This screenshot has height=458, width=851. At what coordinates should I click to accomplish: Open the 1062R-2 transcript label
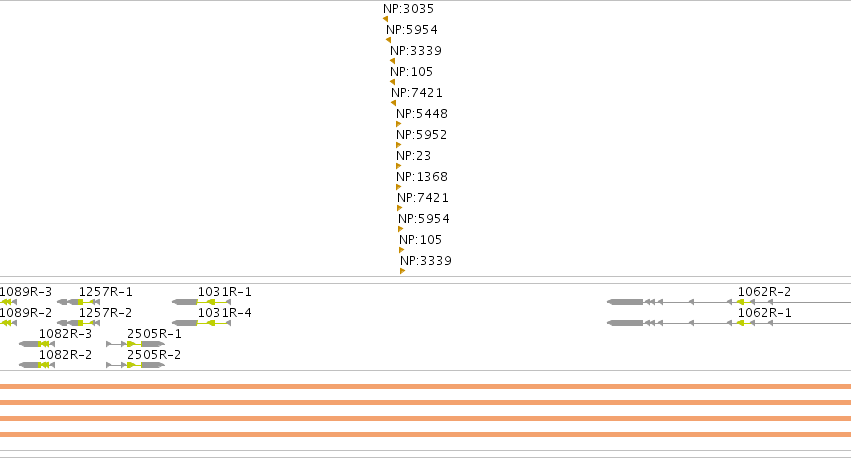click(764, 292)
